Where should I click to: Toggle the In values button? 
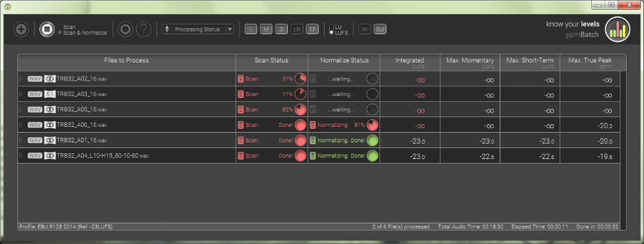(x=365, y=29)
